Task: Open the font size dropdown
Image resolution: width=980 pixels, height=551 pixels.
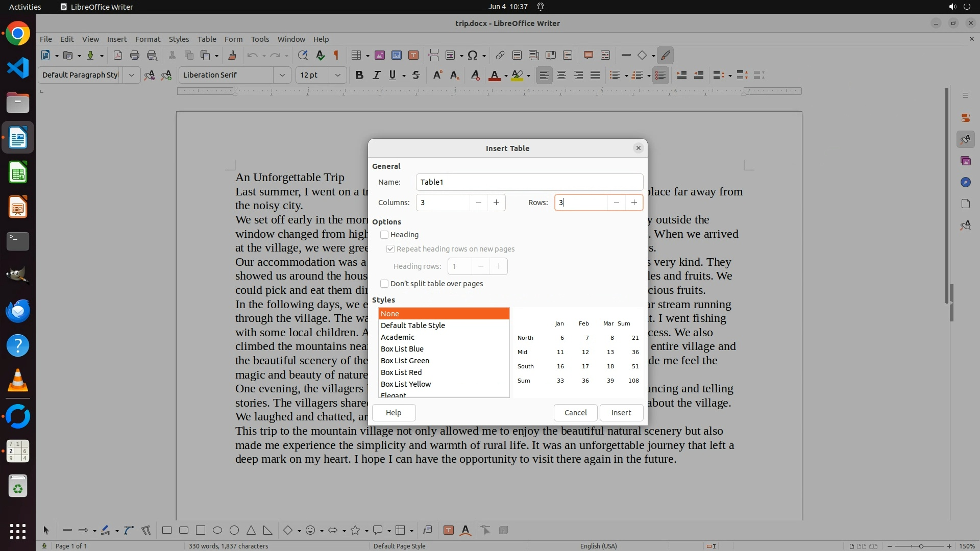Action: point(337,75)
